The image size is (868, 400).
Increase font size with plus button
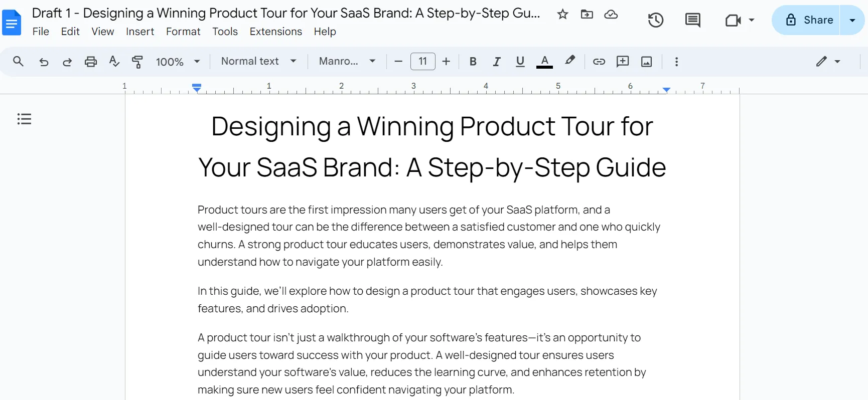(446, 62)
